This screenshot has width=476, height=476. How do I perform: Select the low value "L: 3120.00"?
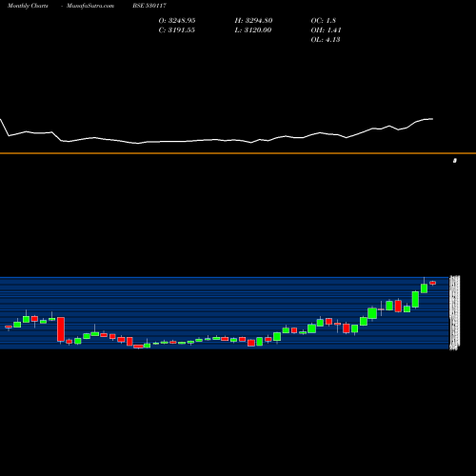(x=253, y=30)
